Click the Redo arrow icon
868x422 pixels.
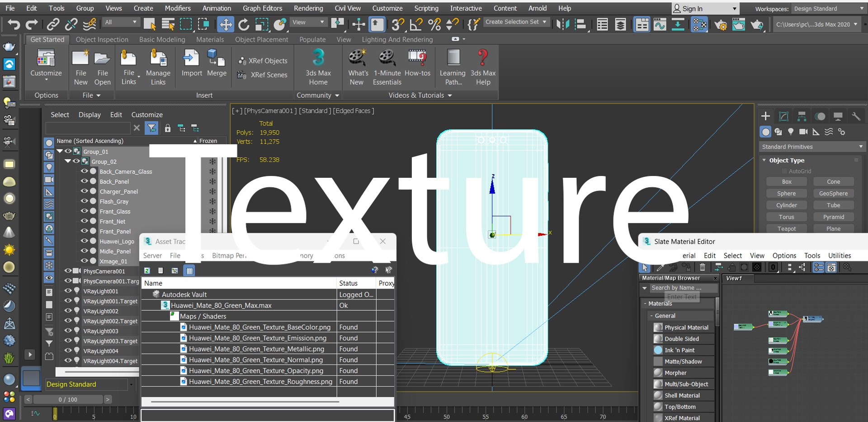point(32,24)
